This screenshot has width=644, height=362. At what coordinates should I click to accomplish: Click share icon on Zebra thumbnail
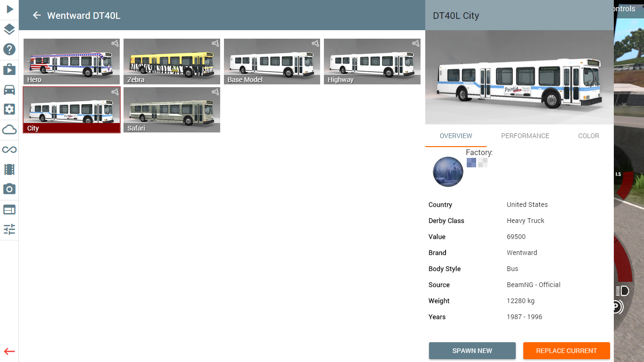click(215, 43)
